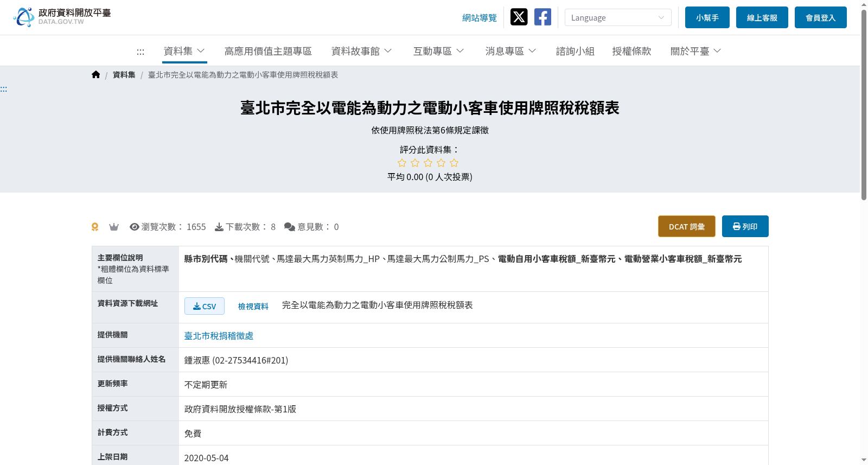Click the 列印 print button
This screenshot has width=868, height=465.
[745, 226]
